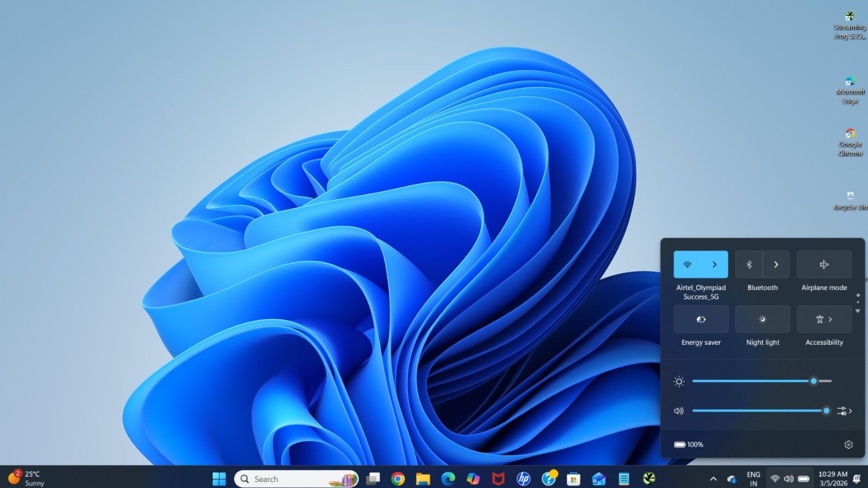This screenshot has height=488, width=868.
Task: Toggle Bluetooth on
Action: point(749,264)
